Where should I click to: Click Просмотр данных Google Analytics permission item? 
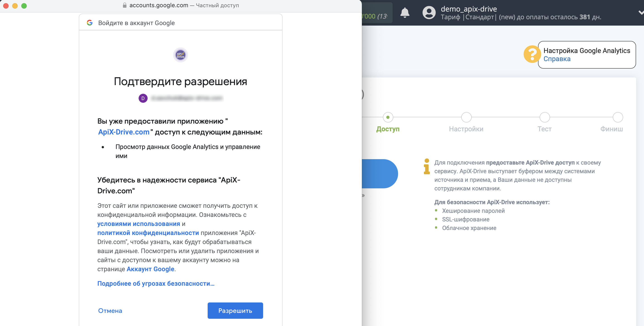(x=188, y=151)
